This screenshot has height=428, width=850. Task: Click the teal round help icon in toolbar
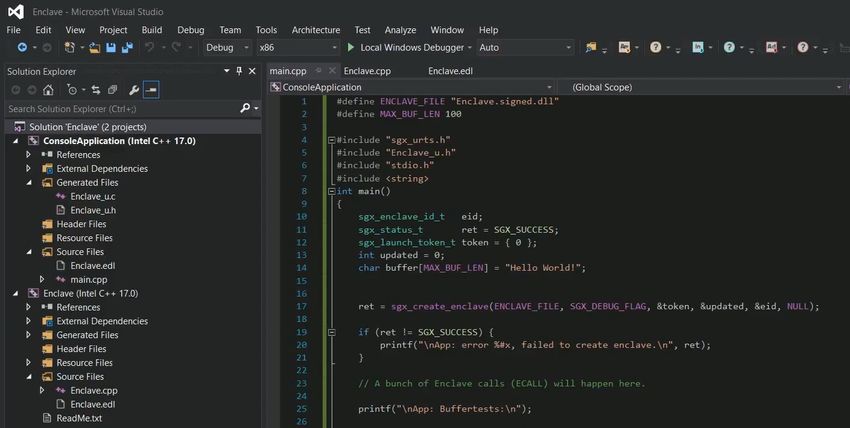[x=729, y=48]
